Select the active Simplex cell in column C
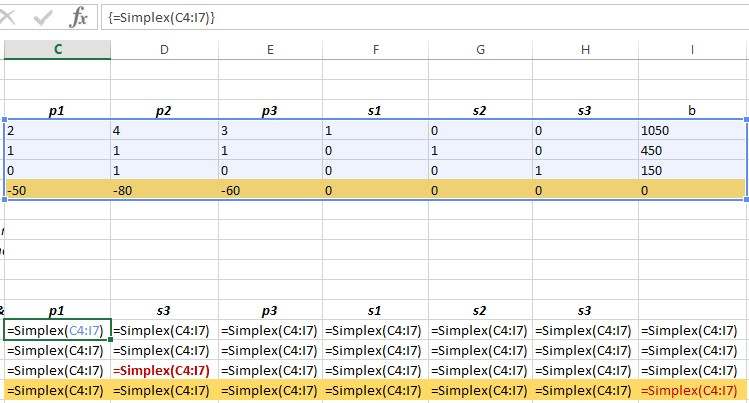This screenshot has height=403, width=749. 58,331
